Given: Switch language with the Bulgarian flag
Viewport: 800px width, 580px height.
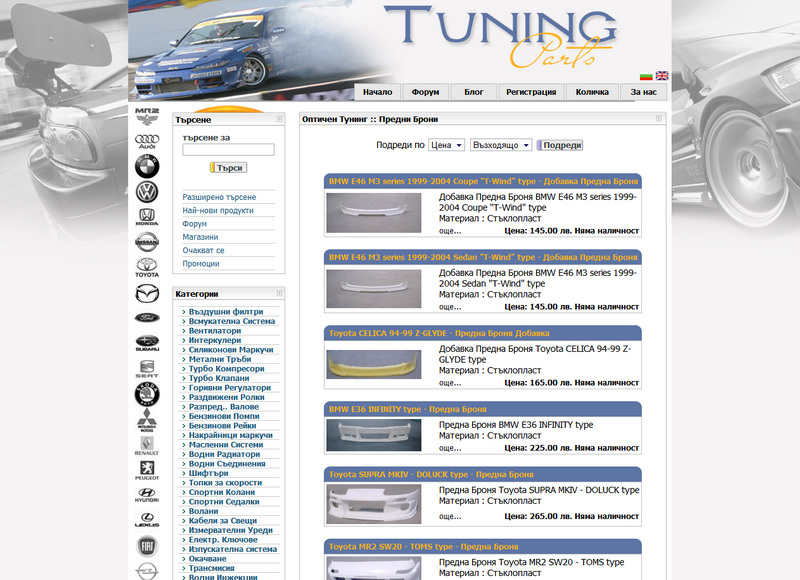Looking at the screenshot, I should point(646,76).
